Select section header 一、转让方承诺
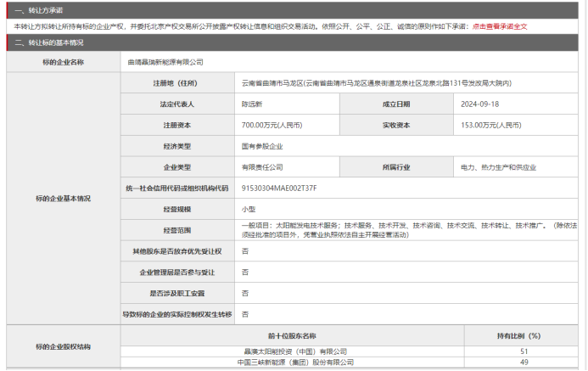 pos(39,10)
